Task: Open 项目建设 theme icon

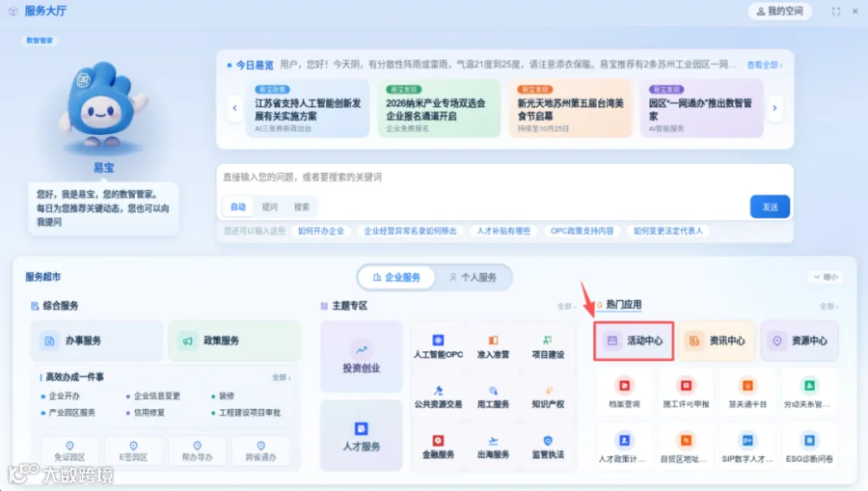Action: (x=548, y=341)
